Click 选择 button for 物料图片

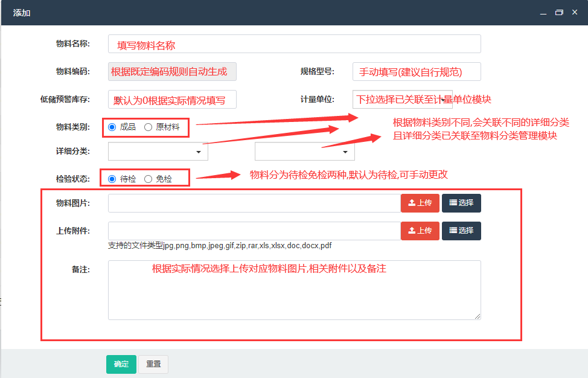click(x=461, y=203)
